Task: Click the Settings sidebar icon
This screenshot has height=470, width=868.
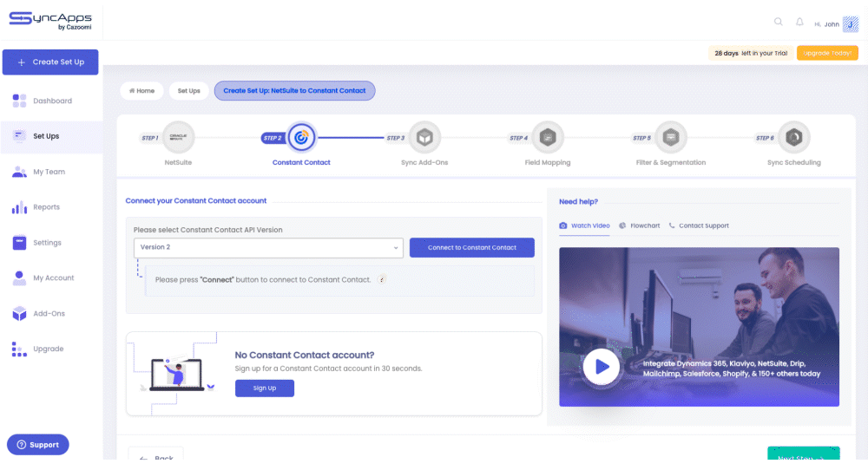Action: pos(19,243)
